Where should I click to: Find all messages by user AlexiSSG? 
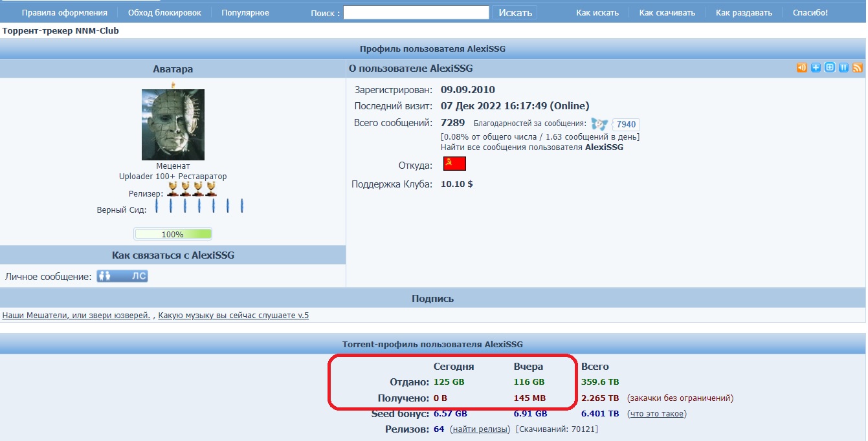(x=531, y=147)
